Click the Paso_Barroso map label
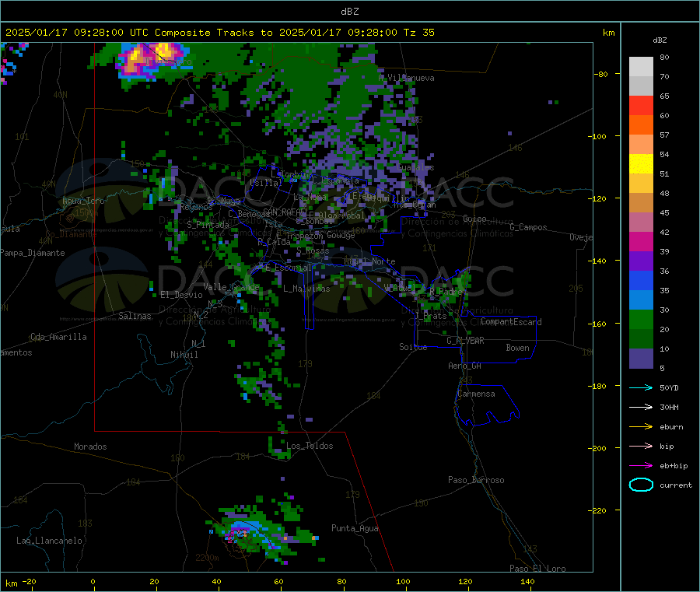The image size is (700, 592). tap(476, 480)
